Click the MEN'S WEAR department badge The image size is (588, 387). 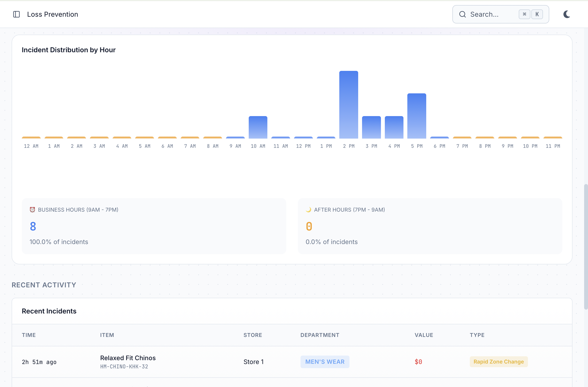325,362
